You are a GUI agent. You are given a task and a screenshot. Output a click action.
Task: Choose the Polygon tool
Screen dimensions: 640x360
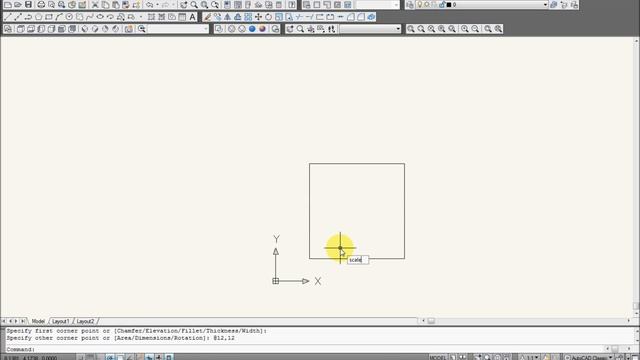(x=38, y=17)
